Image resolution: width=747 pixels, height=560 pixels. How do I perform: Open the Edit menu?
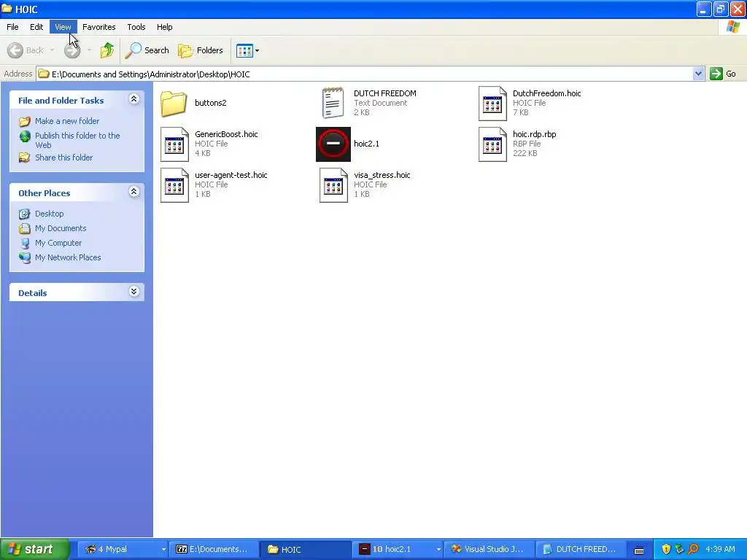[x=36, y=27]
